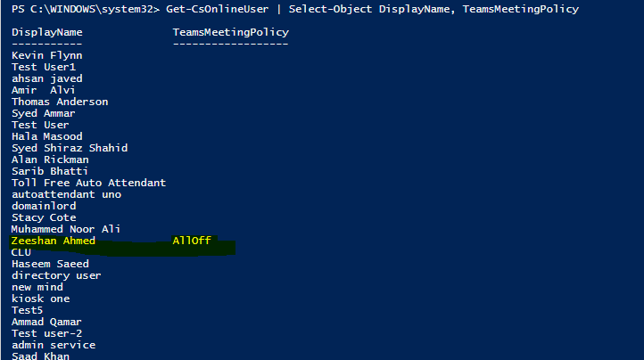Image resolution: width=644 pixels, height=360 pixels.
Task: Click the directory user line
Action: click(56, 275)
